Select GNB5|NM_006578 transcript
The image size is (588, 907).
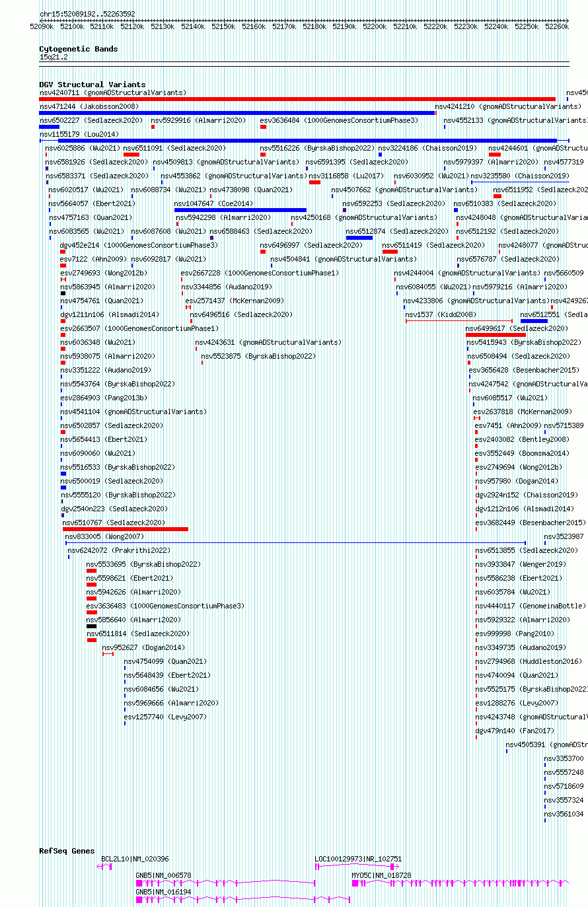(164, 875)
